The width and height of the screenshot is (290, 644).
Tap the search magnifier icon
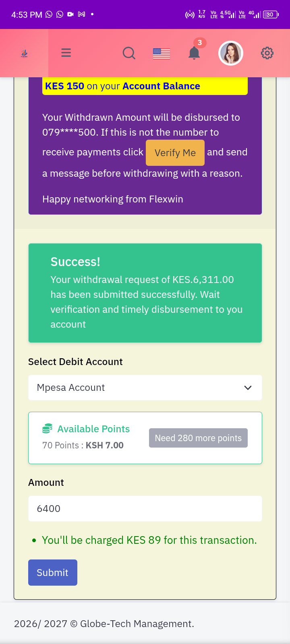129,53
